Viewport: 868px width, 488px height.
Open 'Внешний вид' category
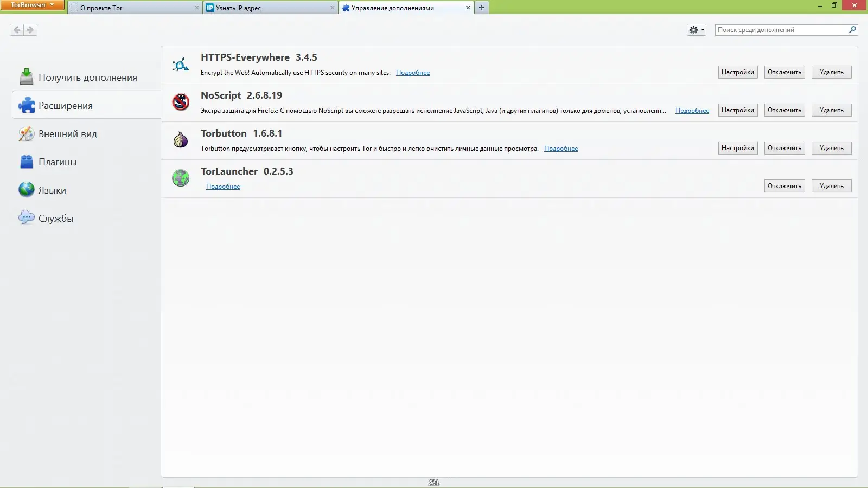86,134
